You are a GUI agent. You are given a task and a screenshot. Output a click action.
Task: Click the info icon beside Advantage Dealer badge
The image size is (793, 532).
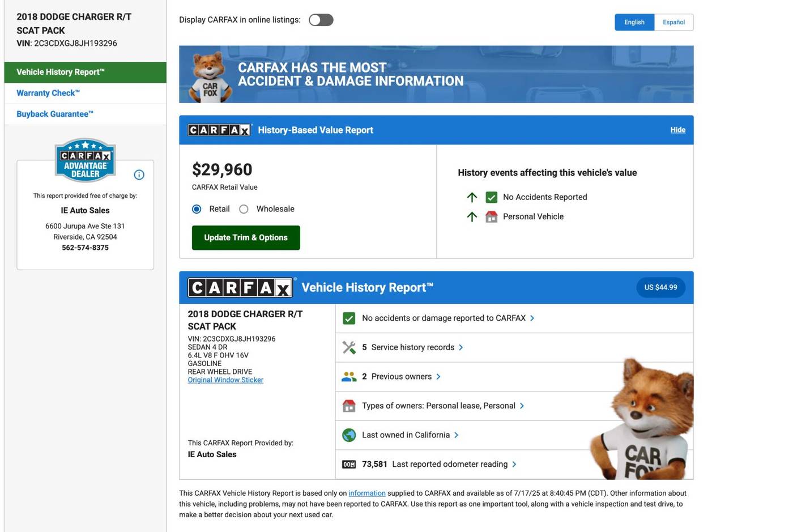[139, 175]
